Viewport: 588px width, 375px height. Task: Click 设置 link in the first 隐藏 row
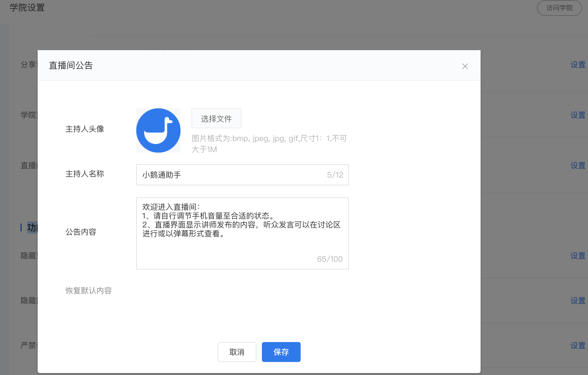pyautogui.click(x=578, y=256)
